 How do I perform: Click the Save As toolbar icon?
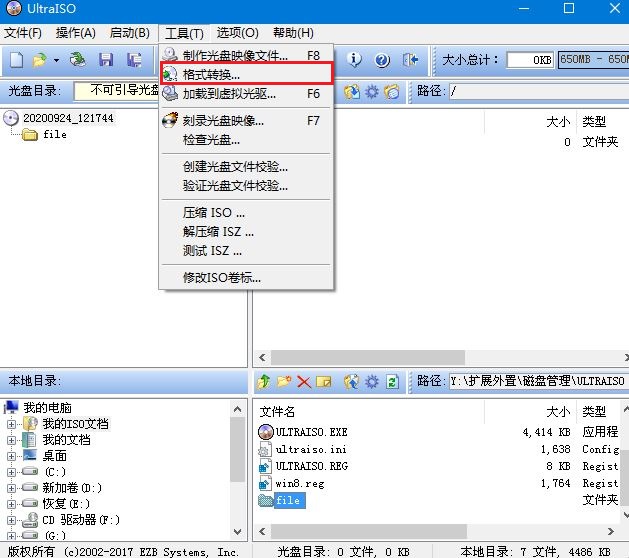[x=134, y=60]
